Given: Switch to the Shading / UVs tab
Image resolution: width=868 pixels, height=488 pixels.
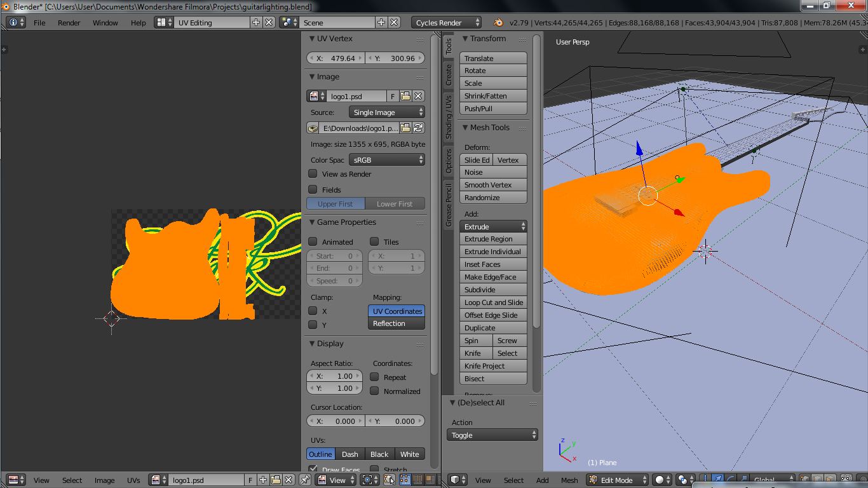Looking at the screenshot, I should coord(448,118).
